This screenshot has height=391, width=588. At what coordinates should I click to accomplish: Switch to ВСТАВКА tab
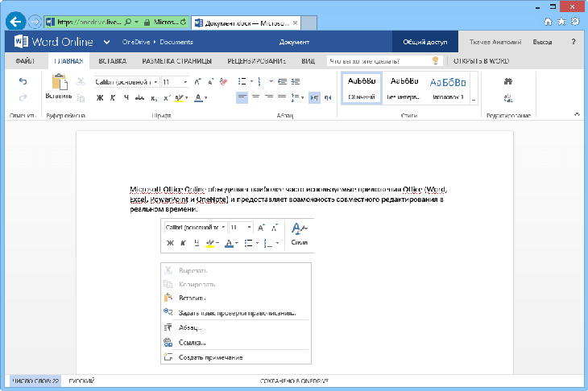tap(113, 60)
